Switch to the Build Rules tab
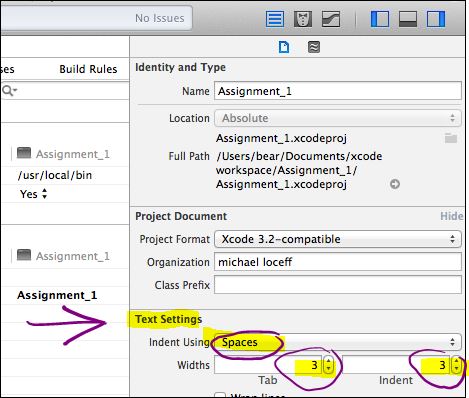Viewport: 469px width, 398px height. [x=88, y=69]
